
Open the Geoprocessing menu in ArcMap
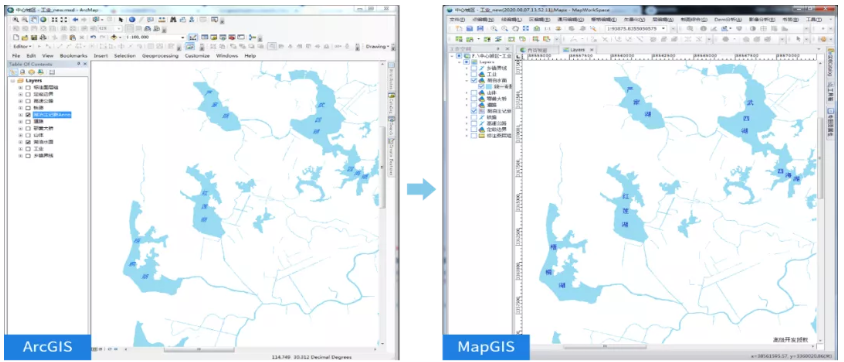(x=160, y=56)
